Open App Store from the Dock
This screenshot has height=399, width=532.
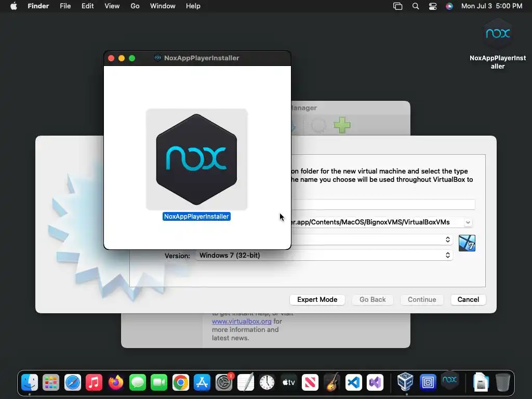coord(202,383)
